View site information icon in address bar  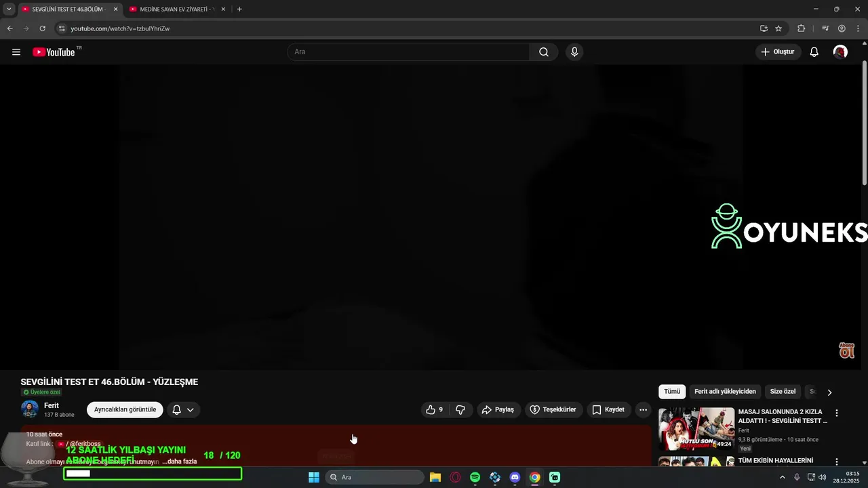tap(62, 28)
